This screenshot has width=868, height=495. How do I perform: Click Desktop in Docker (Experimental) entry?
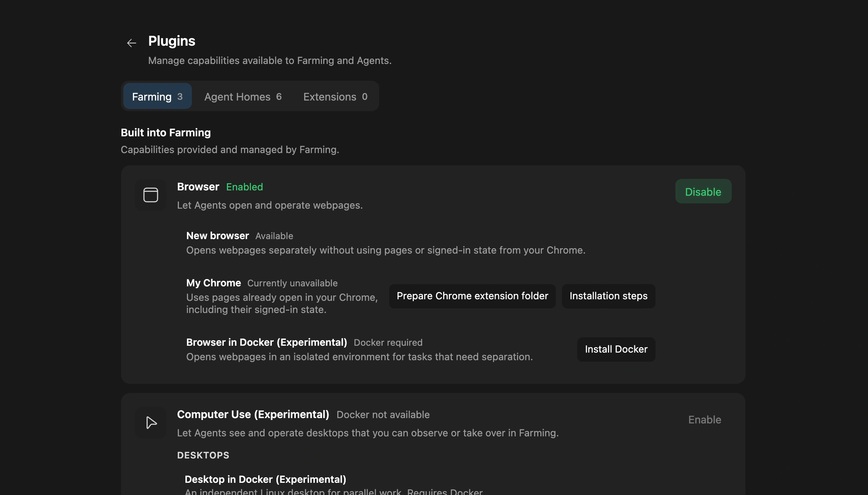point(265,479)
